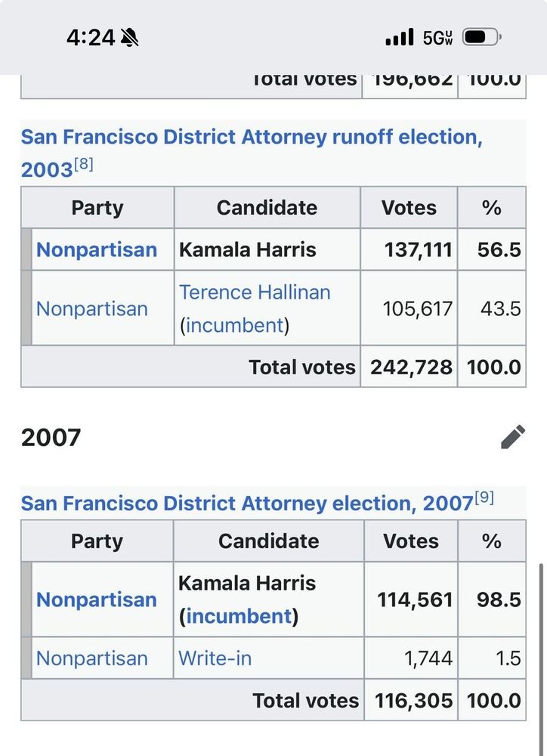Tap the 5G network indicator
This screenshot has width=547, height=756.
[x=437, y=37]
